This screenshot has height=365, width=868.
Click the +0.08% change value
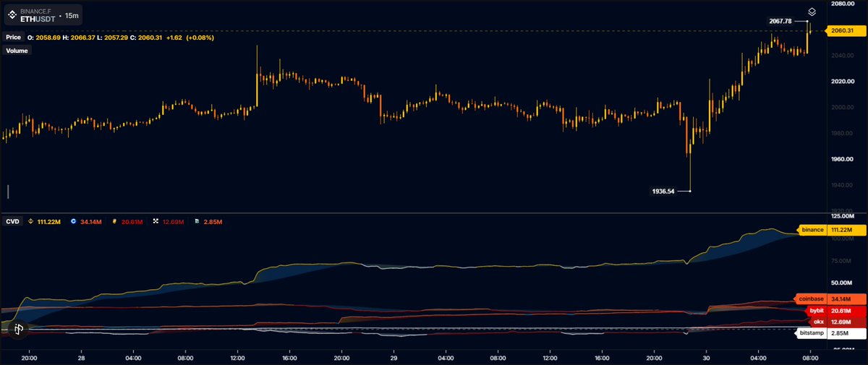click(x=200, y=37)
